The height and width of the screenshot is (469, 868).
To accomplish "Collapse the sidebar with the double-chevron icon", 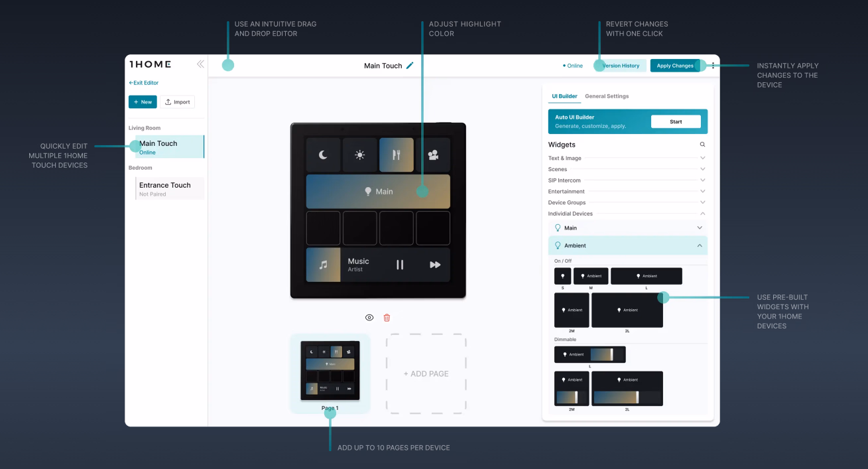I will [200, 64].
